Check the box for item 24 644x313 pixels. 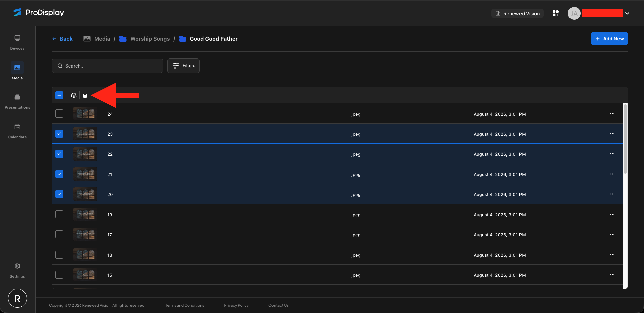59,114
